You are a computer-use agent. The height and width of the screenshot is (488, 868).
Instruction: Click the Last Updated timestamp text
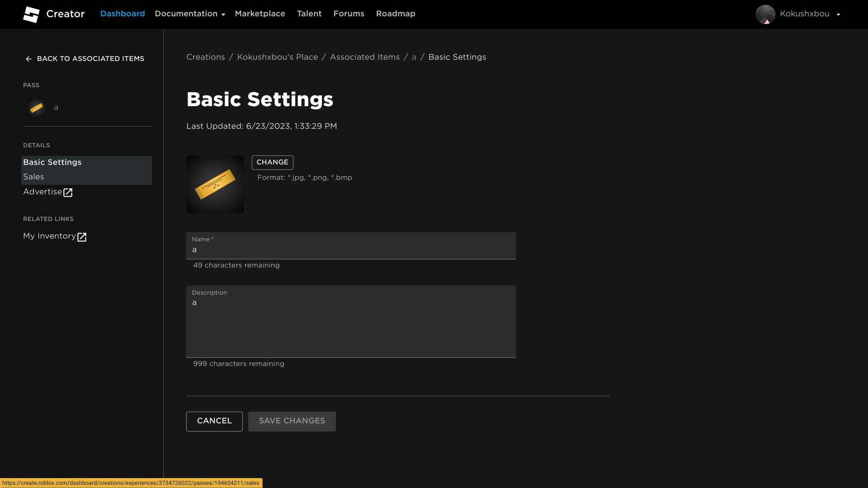pos(262,127)
